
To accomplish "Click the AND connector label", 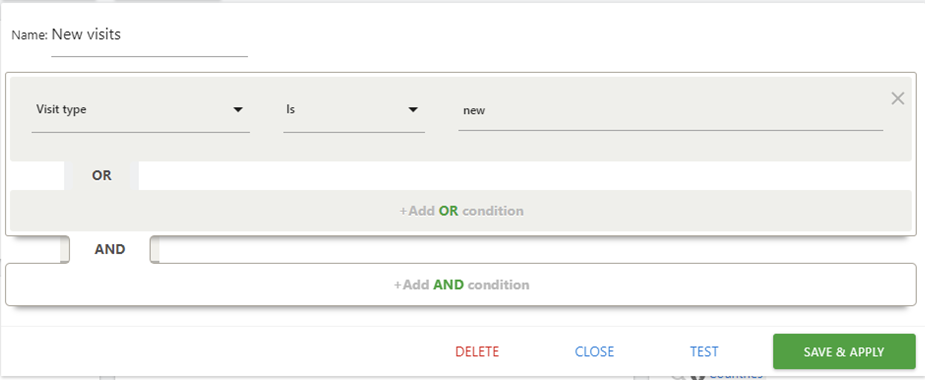I will pyautogui.click(x=110, y=250).
